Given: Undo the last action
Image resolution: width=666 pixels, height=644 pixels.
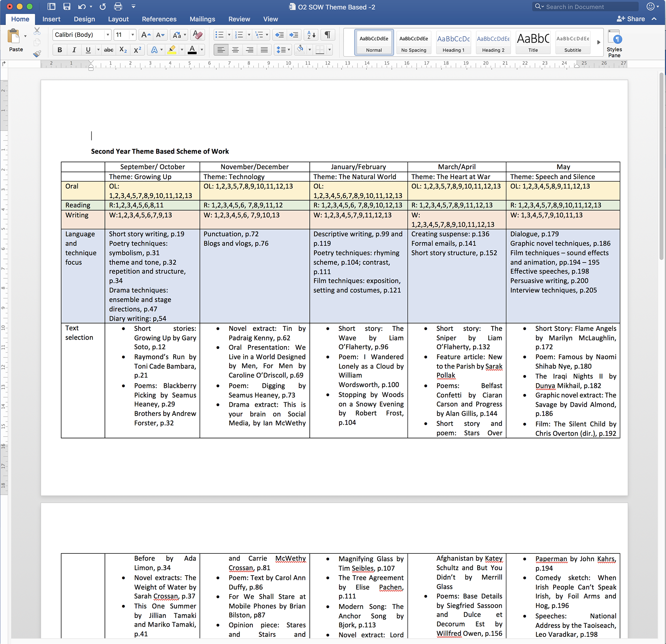Looking at the screenshot, I should [82, 6].
